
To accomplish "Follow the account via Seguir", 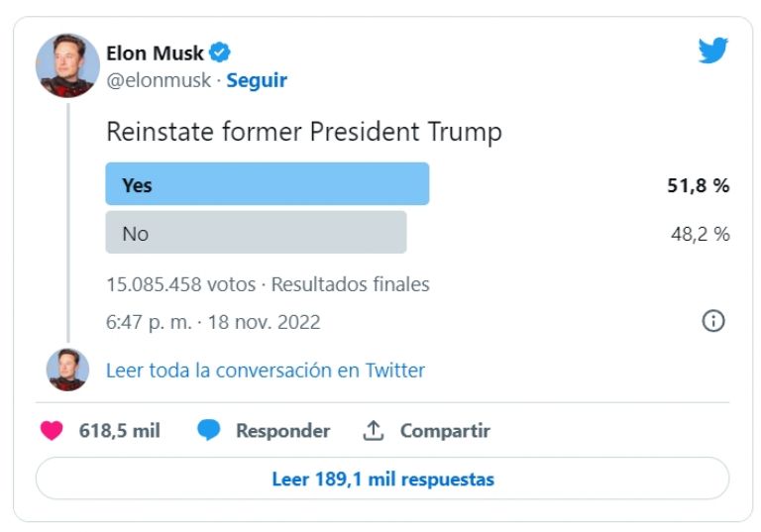I will coord(257,80).
